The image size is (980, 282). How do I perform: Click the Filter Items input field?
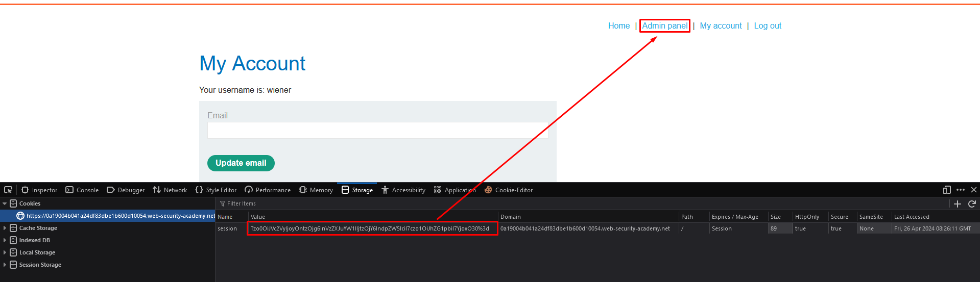pos(582,203)
